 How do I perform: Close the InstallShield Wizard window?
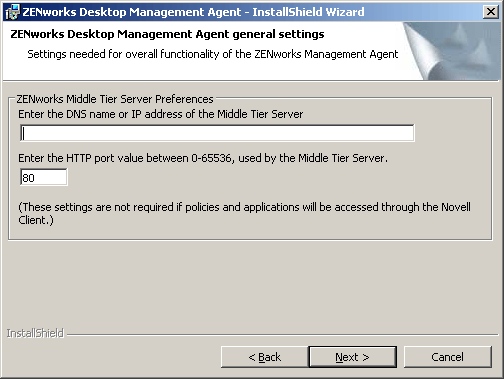(x=491, y=12)
